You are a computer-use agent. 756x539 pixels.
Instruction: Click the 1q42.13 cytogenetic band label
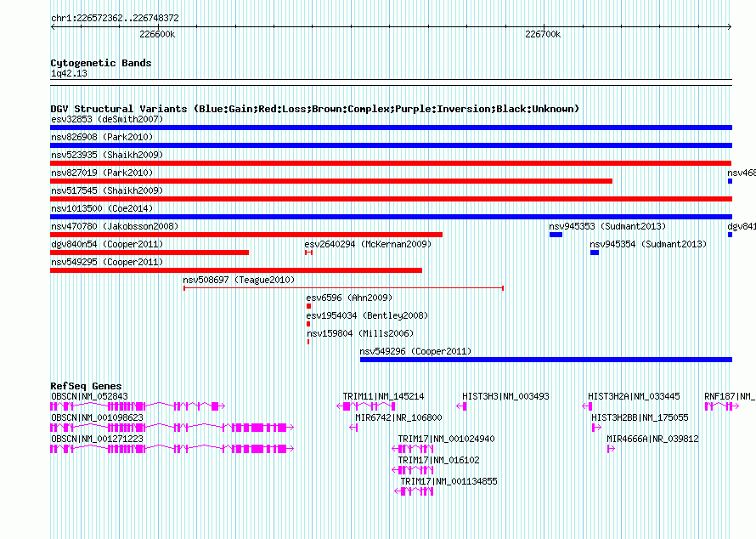(69, 73)
